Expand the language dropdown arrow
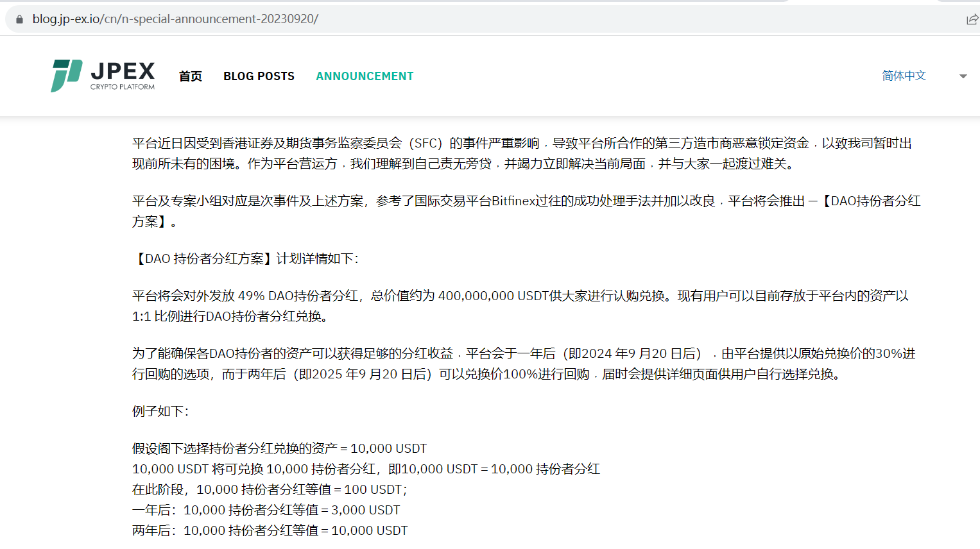 [x=963, y=76]
